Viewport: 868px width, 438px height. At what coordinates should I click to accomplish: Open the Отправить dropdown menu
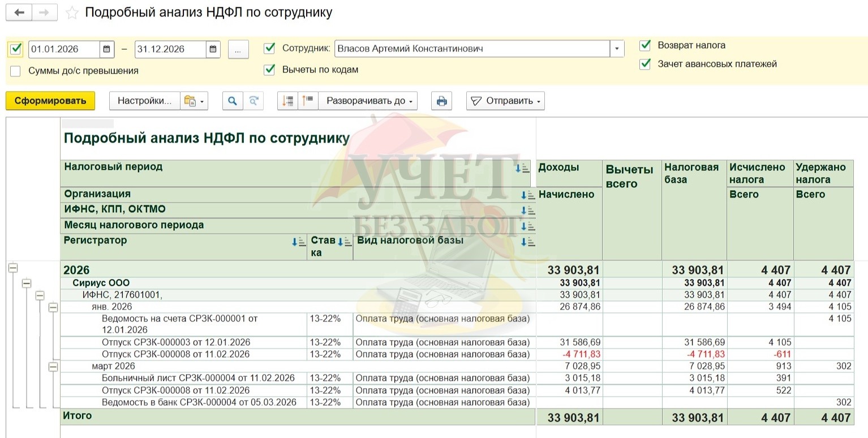click(x=506, y=101)
